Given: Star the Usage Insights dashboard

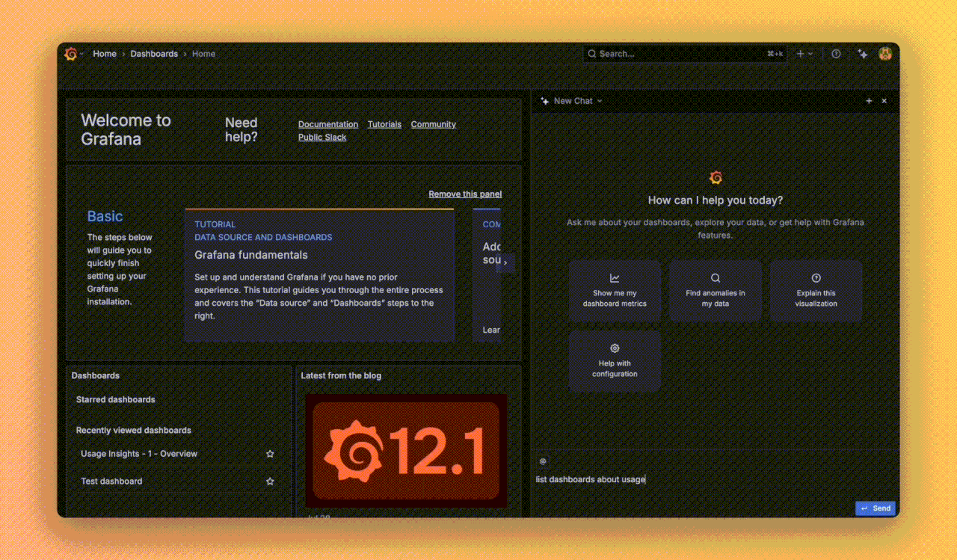Looking at the screenshot, I should [x=270, y=454].
